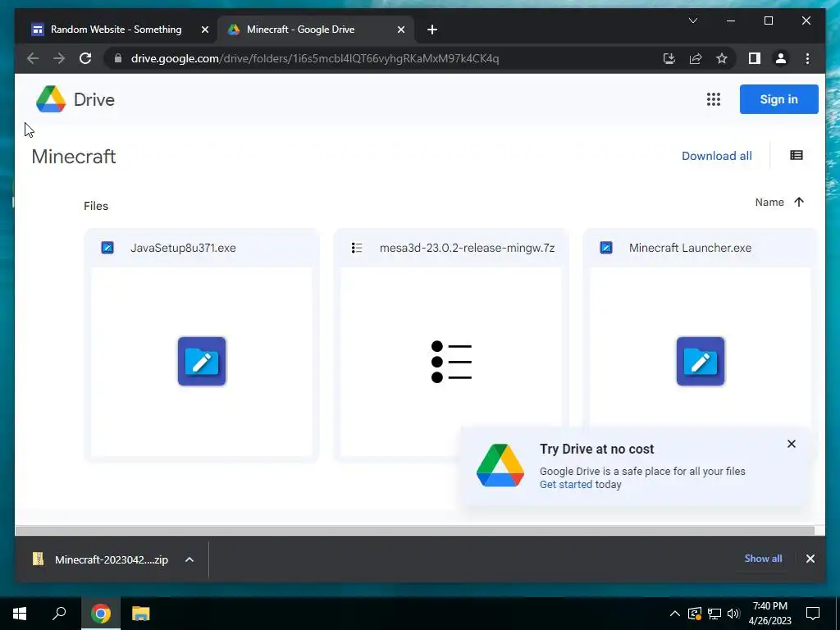
Task: Click the Drive logo in the promo popup
Action: pyautogui.click(x=500, y=465)
